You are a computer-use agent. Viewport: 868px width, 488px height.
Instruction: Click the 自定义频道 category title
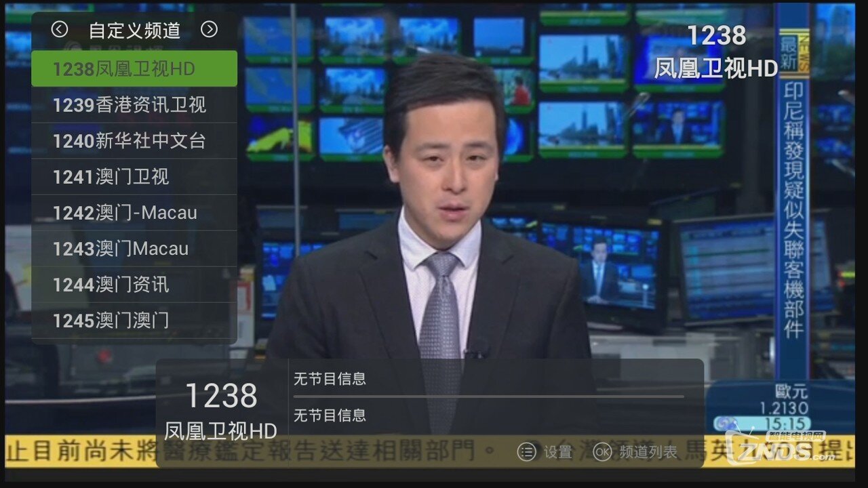coord(134,30)
